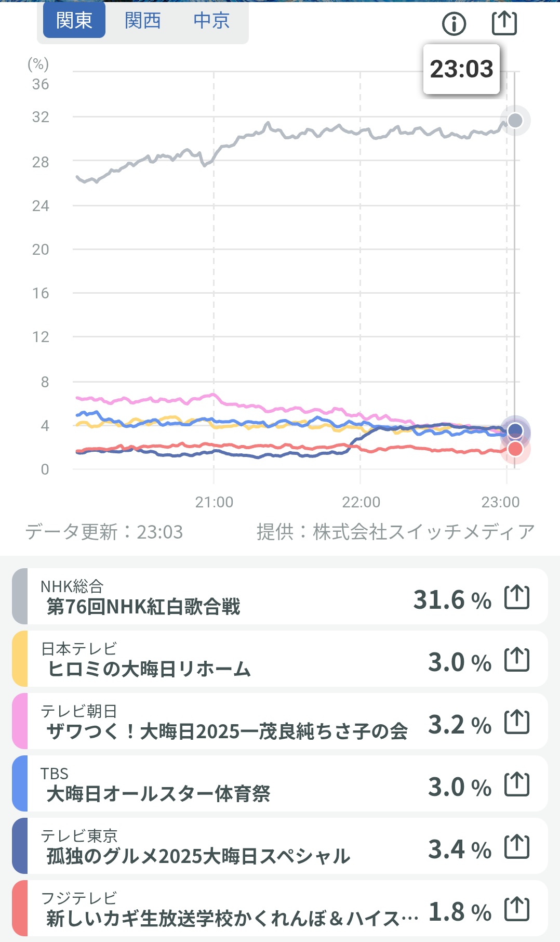Share the フジテレビ rating row

(x=517, y=909)
